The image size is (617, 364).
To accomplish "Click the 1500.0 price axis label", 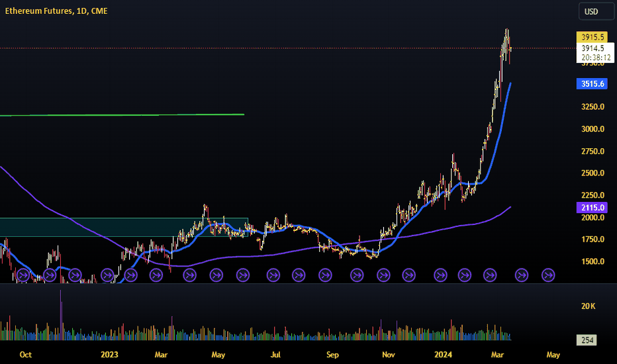I will 593,261.
